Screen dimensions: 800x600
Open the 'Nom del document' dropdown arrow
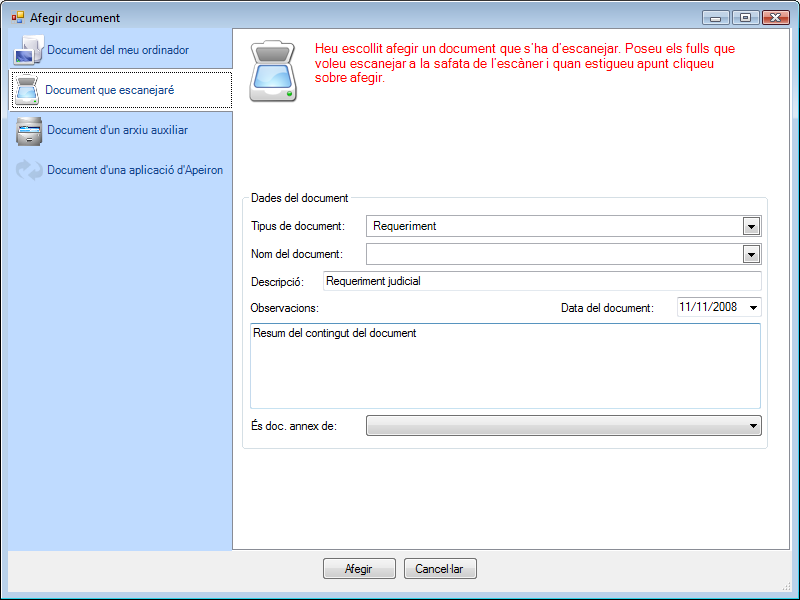751,254
